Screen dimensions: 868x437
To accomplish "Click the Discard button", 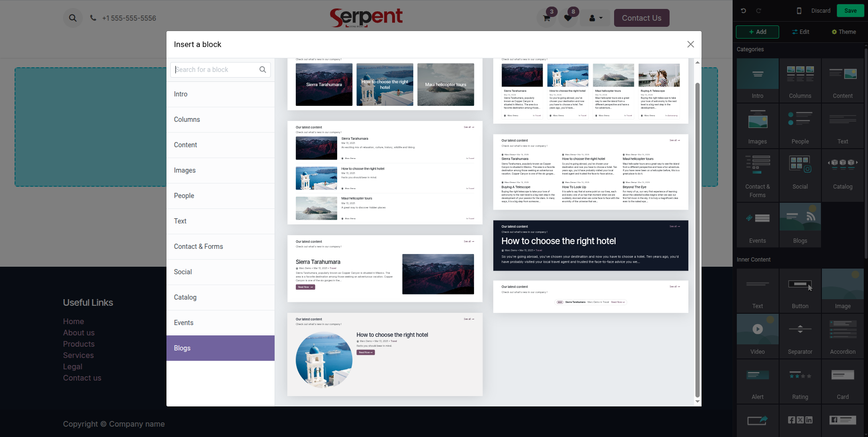I will [821, 10].
